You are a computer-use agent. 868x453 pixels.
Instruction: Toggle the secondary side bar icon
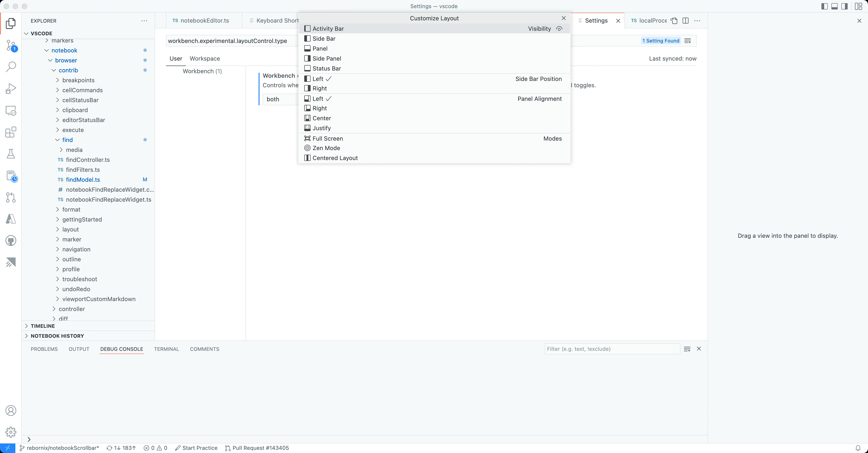(x=844, y=6)
